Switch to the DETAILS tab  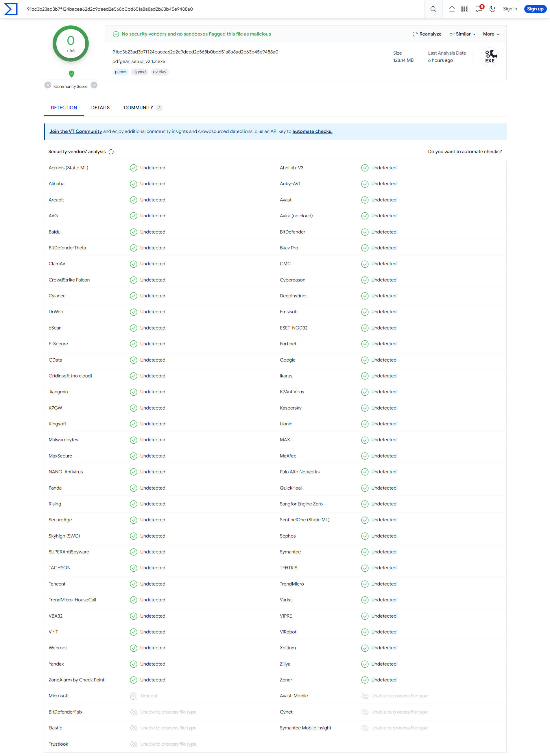[x=100, y=108]
